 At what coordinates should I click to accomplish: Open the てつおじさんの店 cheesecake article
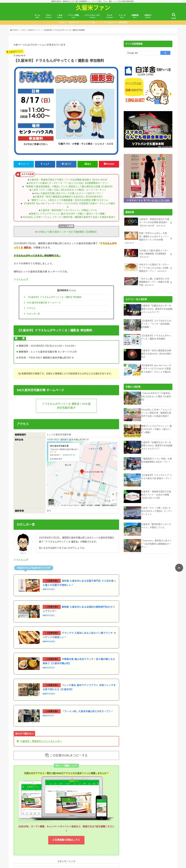tap(148, 268)
